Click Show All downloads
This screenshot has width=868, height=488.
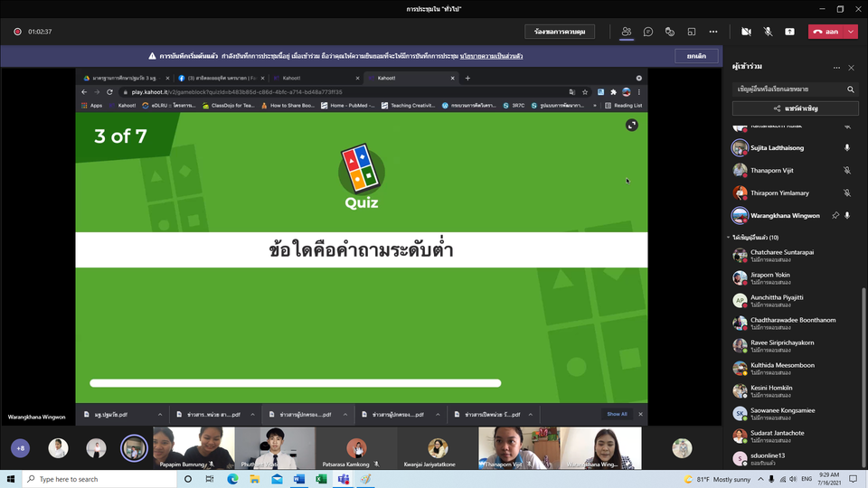pyautogui.click(x=617, y=414)
